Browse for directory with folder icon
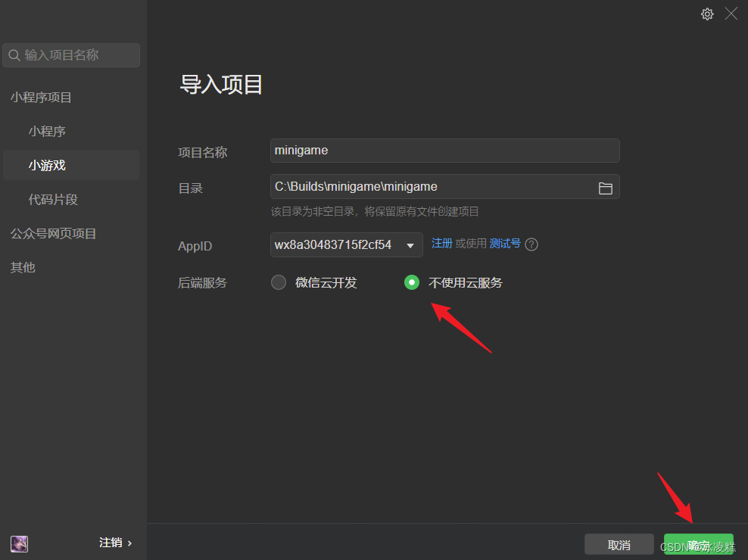 [x=606, y=188]
